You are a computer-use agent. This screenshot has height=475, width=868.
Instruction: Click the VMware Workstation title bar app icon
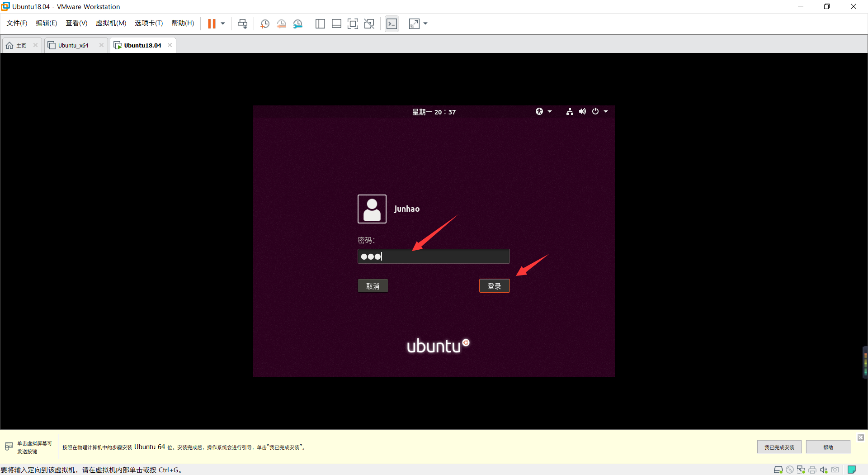pos(5,6)
